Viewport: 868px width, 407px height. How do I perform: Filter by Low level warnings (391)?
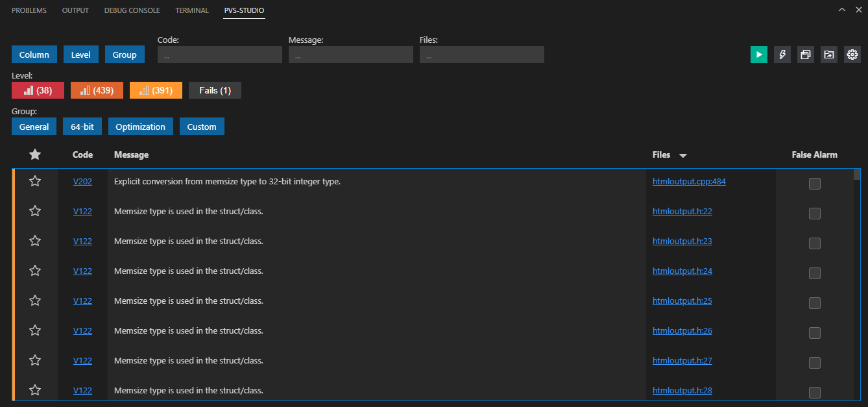(156, 90)
